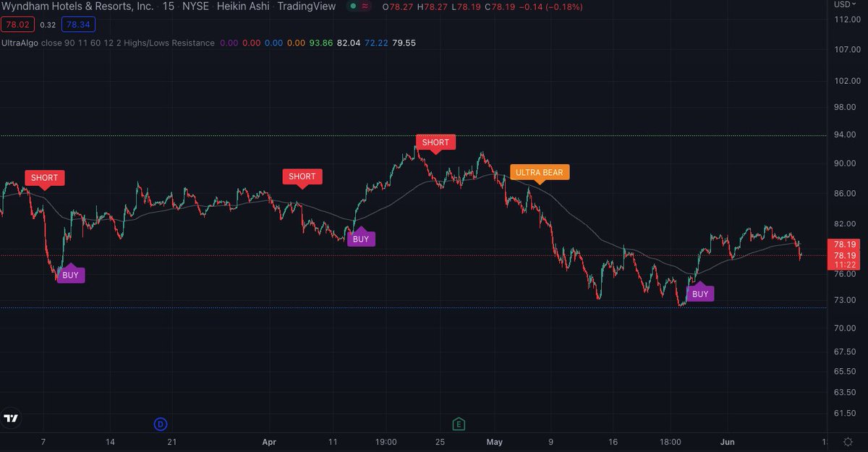Click the 11:22 bar countdown label
The image size is (868, 452).
[x=841, y=265]
